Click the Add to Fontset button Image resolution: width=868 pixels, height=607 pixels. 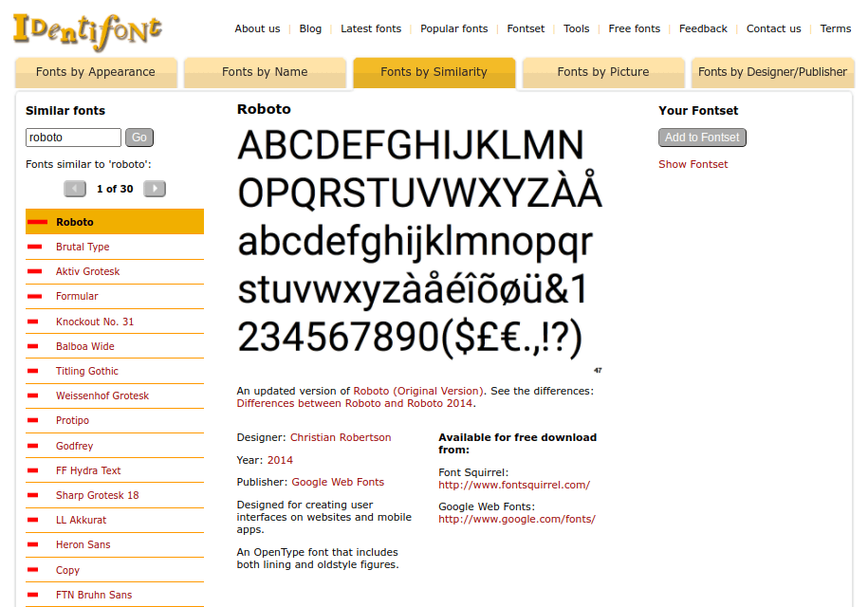[x=702, y=138]
